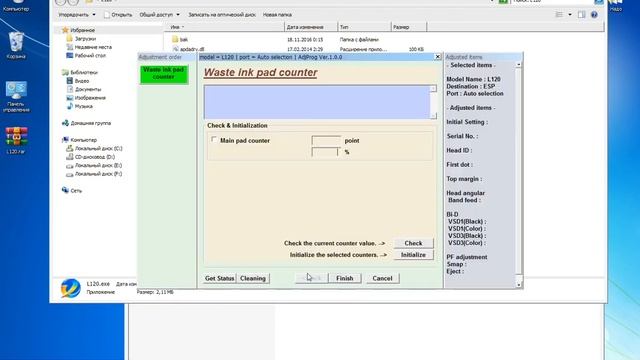Sort files by Name column header
640x360 pixels.
[224, 27]
